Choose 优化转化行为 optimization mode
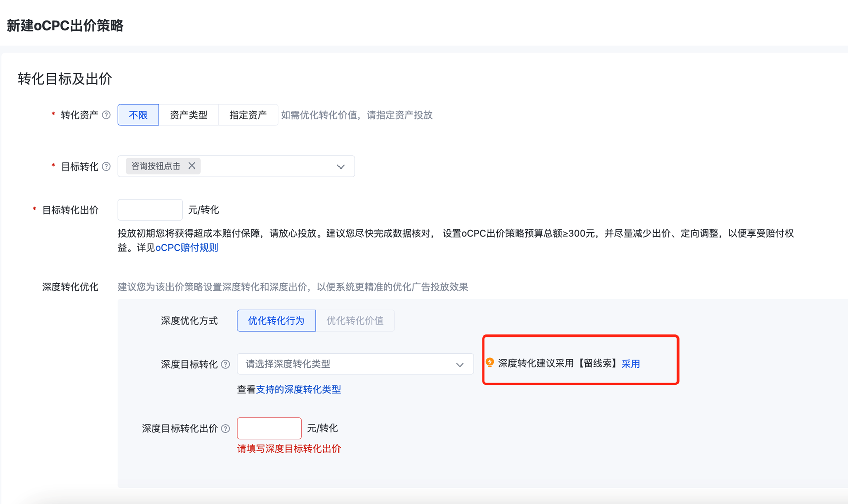The width and height of the screenshot is (848, 504). (276, 321)
